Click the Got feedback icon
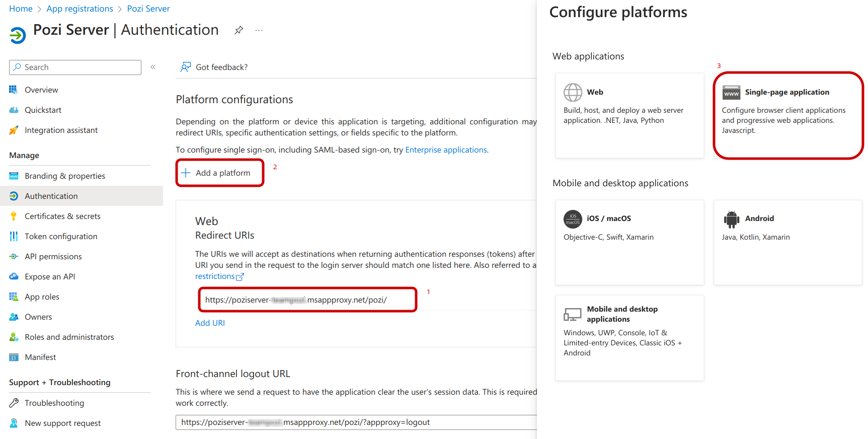The height and width of the screenshot is (439, 868). [x=186, y=67]
